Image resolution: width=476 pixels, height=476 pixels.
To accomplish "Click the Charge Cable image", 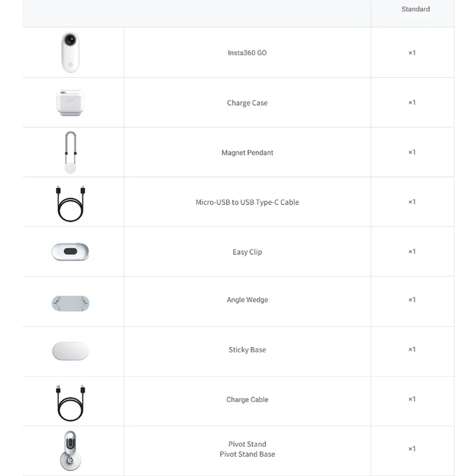I will [x=70, y=402].
